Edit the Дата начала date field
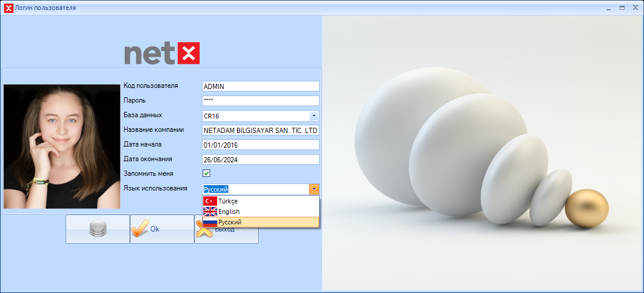The image size is (644, 293). coord(260,145)
